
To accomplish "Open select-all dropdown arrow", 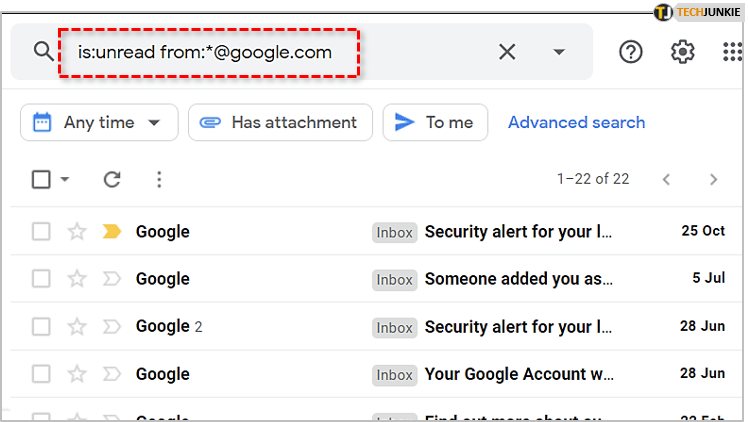I will (65, 180).
